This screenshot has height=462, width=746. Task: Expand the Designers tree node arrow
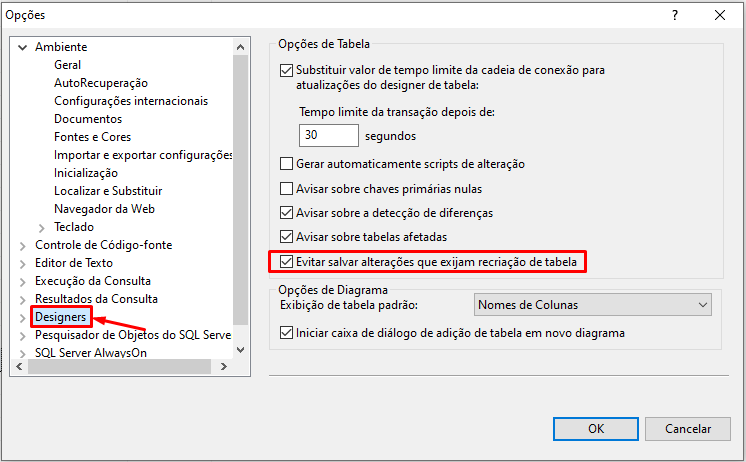(x=23, y=317)
